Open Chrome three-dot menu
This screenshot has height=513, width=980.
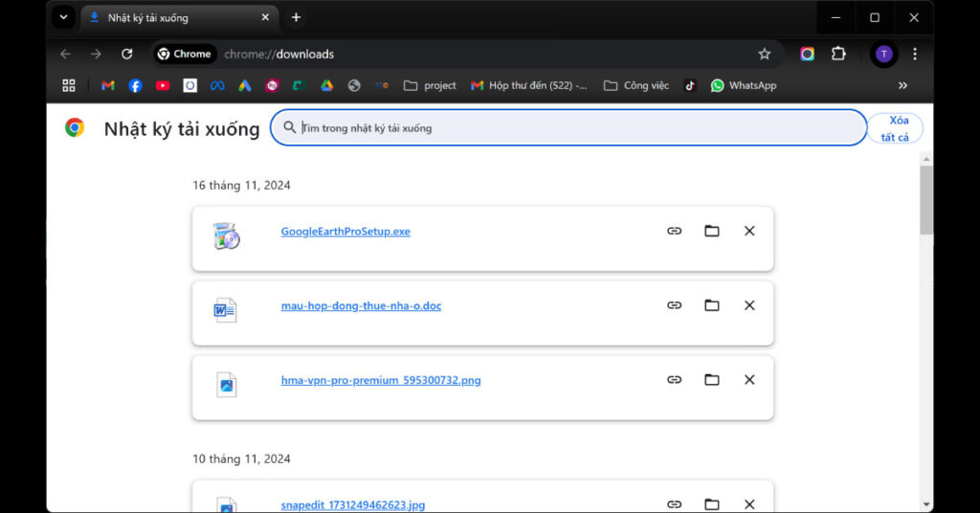[915, 55]
